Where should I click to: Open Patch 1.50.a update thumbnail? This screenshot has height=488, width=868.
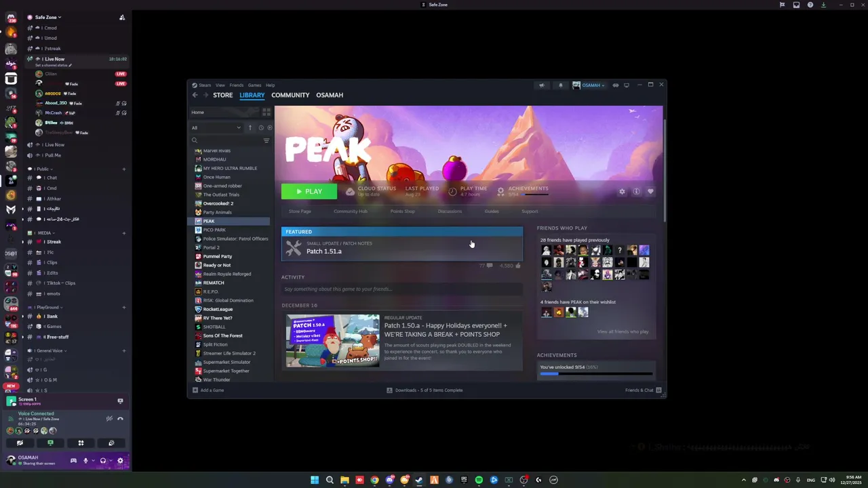[332, 340]
